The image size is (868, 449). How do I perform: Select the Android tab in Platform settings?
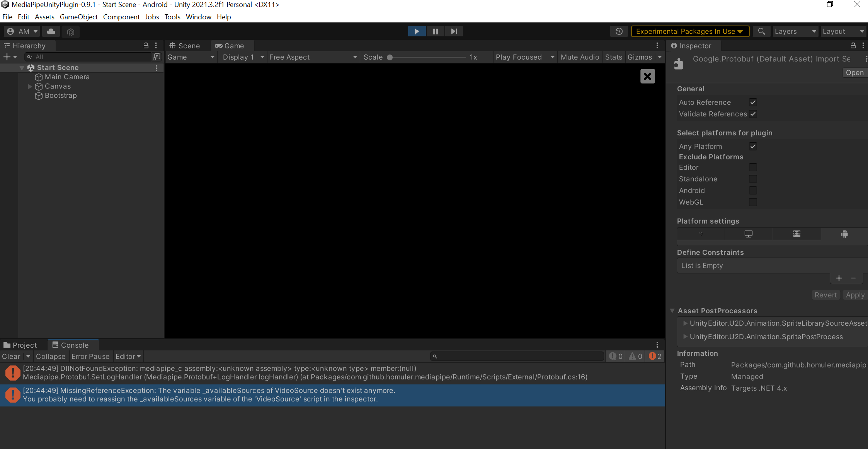[x=845, y=234]
